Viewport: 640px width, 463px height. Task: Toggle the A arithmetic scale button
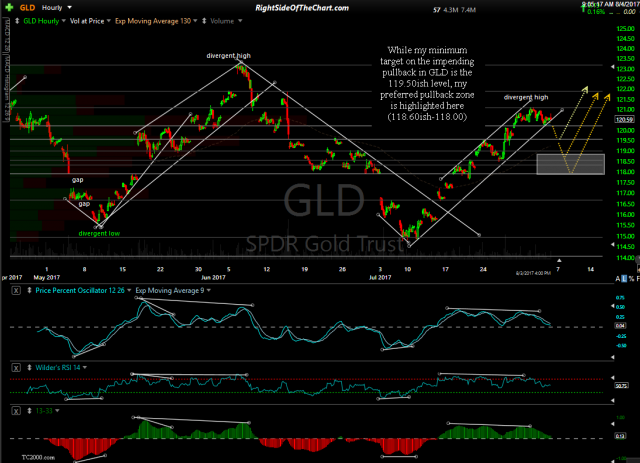click(x=618, y=279)
